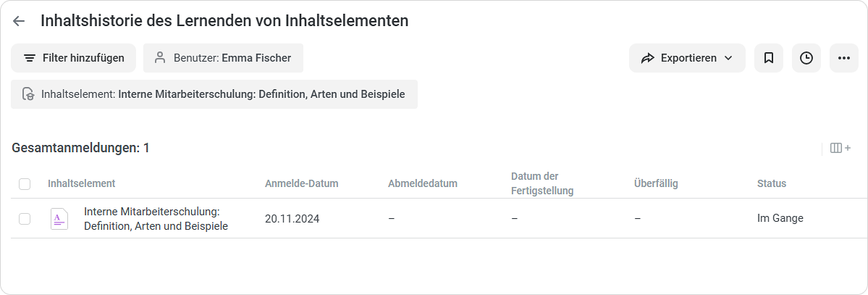Sort by Status column header
Viewport: 868px width, 295px height.
click(x=771, y=183)
